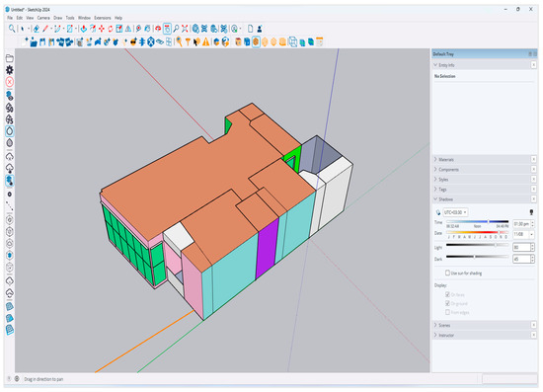Collapse the Entity Info panel
Image resolution: width=543 pixels, height=392 pixels.
coord(436,65)
